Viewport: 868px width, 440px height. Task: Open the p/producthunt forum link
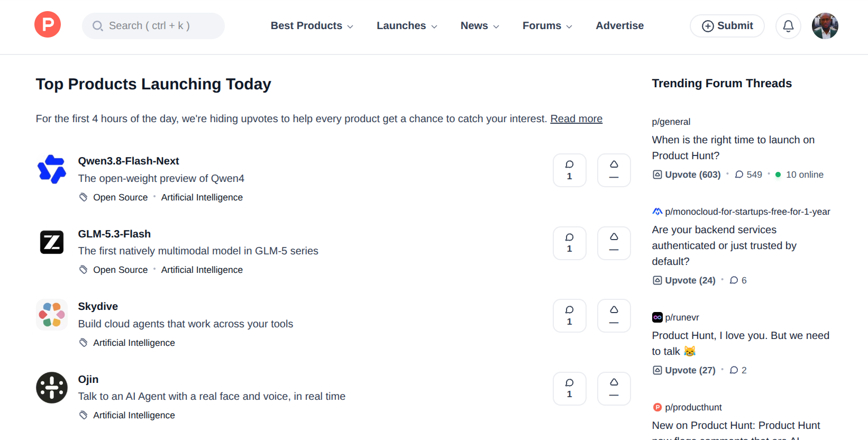pyautogui.click(x=693, y=407)
